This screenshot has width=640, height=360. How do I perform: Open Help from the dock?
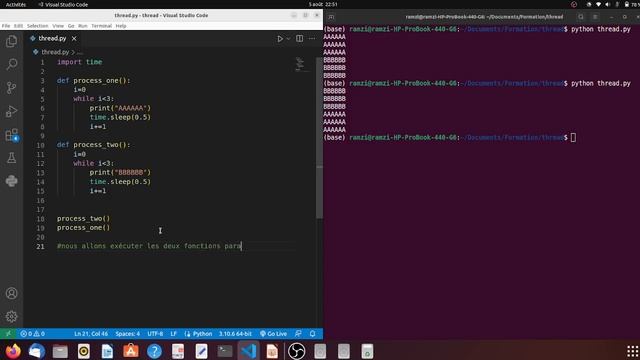click(x=154, y=351)
